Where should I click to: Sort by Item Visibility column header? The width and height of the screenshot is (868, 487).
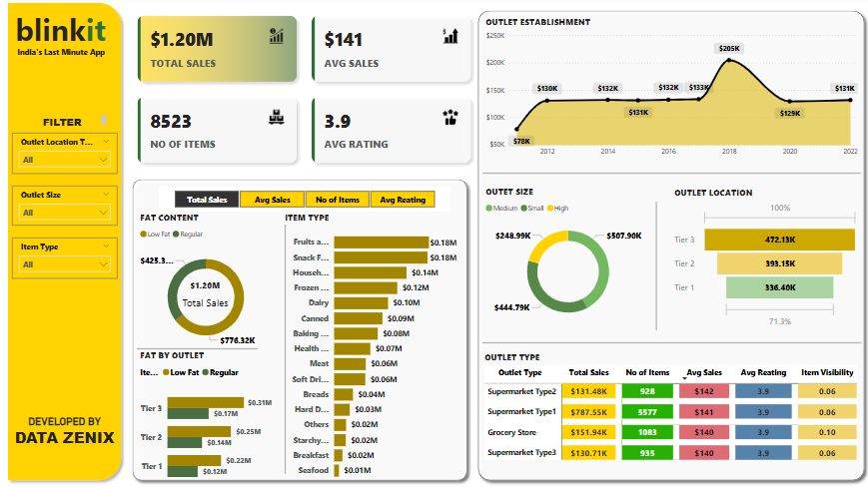coord(827,372)
